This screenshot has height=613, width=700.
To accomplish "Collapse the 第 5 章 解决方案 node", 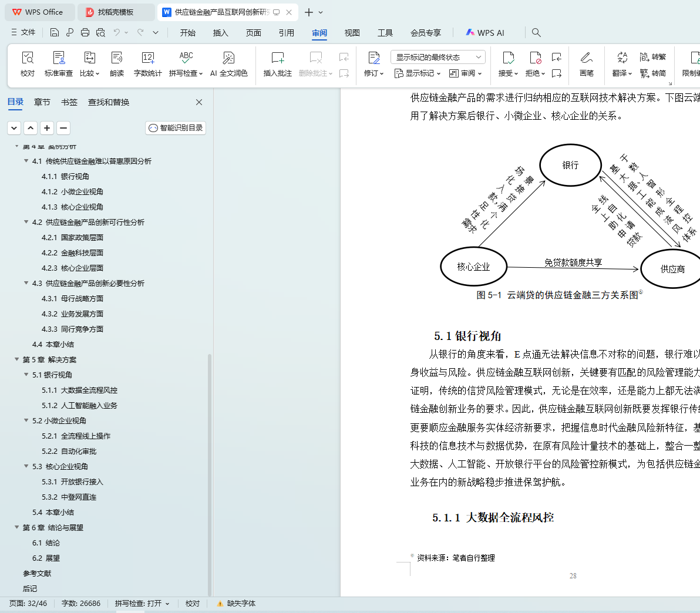I will click(17, 359).
